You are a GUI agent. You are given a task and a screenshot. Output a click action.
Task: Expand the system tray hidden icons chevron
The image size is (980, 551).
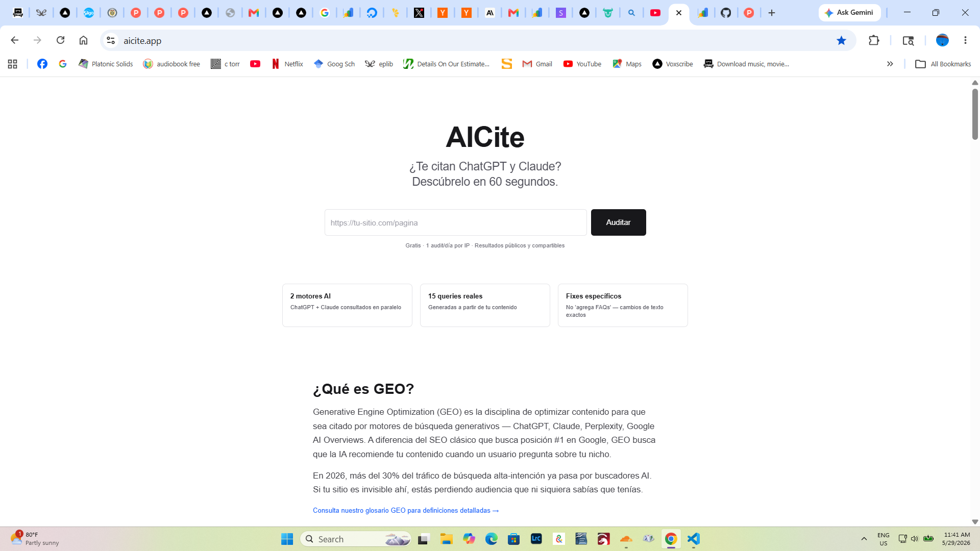click(x=864, y=539)
